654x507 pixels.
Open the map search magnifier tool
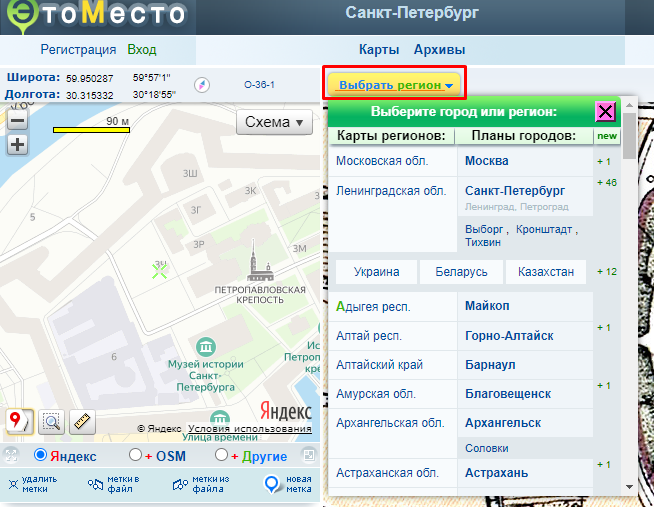[51, 422]
